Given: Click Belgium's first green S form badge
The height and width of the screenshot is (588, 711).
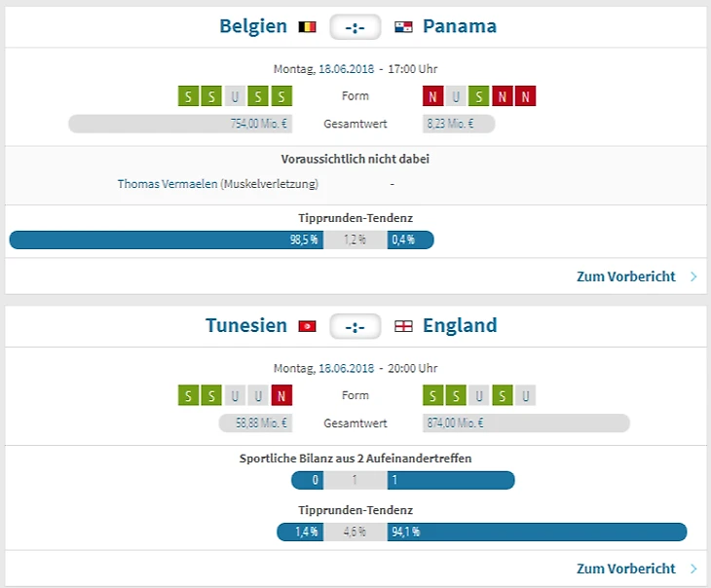Looking at the screenshot, I should click(x=189, y=96).
